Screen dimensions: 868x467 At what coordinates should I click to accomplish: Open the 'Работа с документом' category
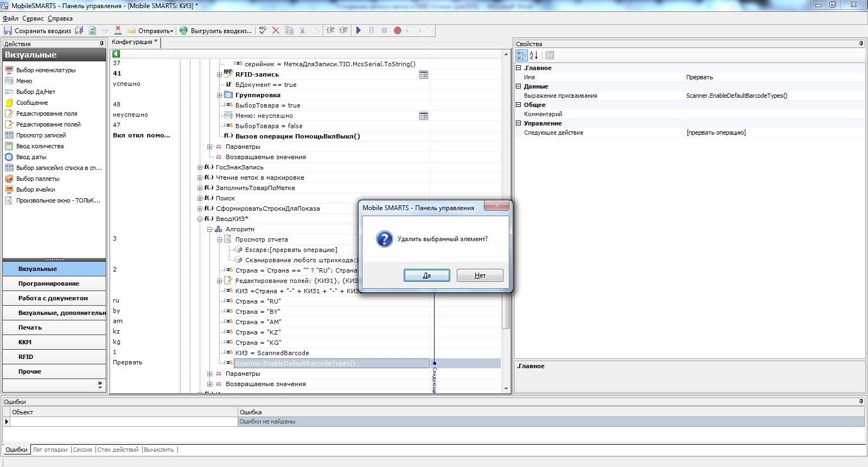click(54, 298)
